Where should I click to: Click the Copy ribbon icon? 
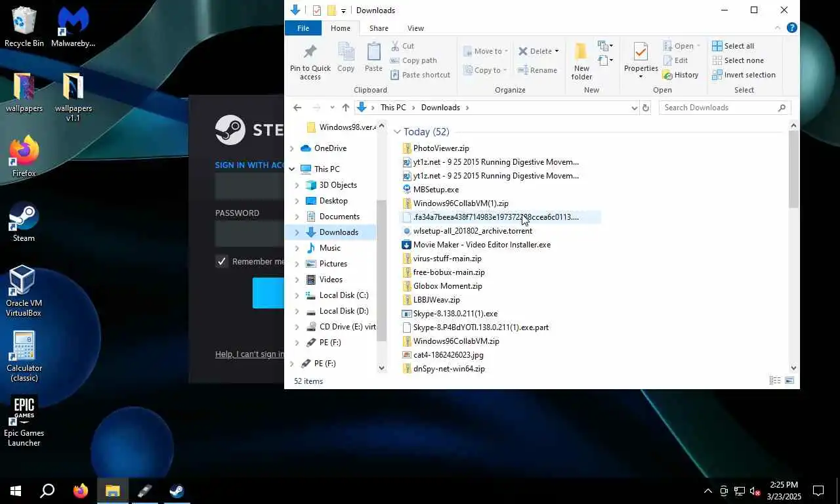(x=346, y=57)
